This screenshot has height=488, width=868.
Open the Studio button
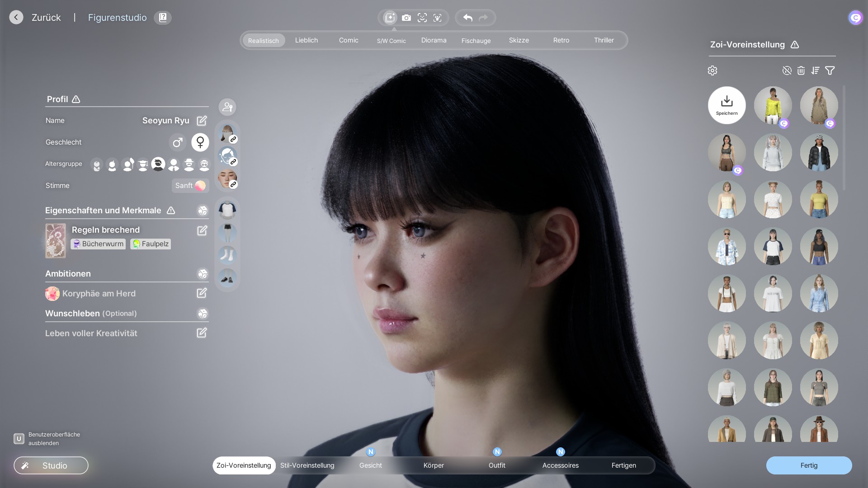pyautogui.click(x=51, y=465)
